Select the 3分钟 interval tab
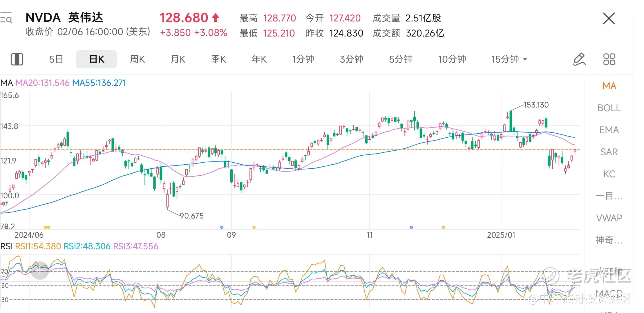Screen dimensions: 644x313 352,59
